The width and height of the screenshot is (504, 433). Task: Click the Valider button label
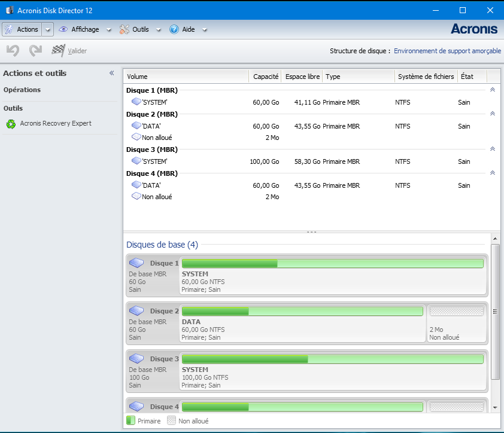click(x=77, y=51)
